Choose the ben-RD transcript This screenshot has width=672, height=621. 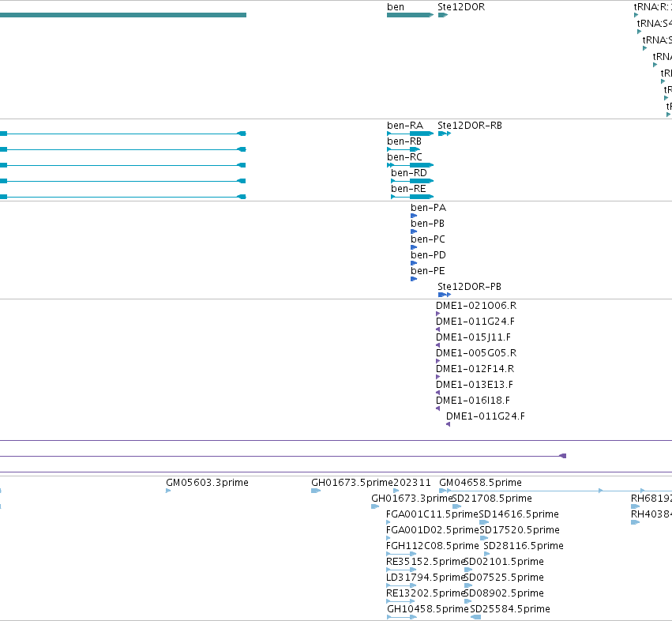point(412,181)
